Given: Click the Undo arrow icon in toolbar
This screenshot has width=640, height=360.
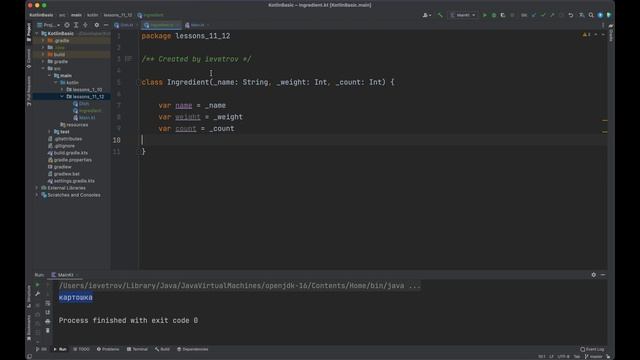Looking at the screenshot, I should pyautogui.click(x=571, y=15).
